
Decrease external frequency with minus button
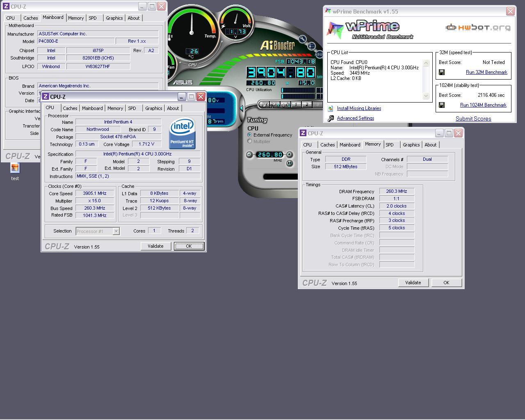(249, 155)
